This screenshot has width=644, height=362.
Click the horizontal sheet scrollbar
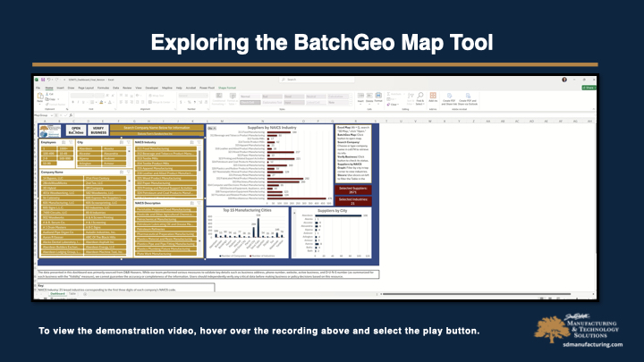(477, 294)
